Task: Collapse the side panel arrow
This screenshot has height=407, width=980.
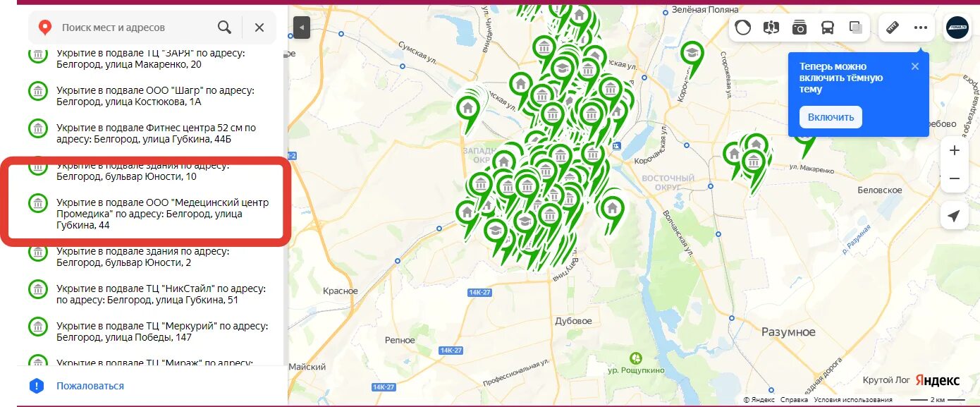Action: click(302, 28)
